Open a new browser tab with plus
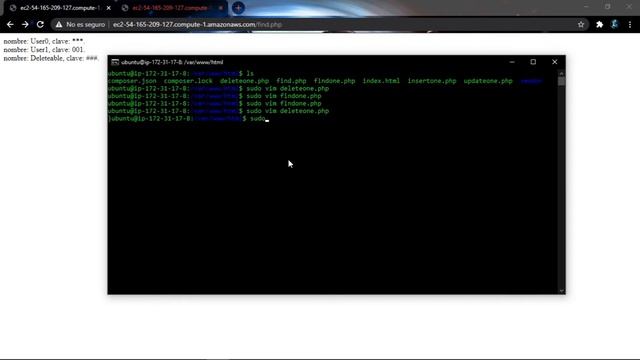The height and width of the screenshot is (360, 640). [238, 8]
